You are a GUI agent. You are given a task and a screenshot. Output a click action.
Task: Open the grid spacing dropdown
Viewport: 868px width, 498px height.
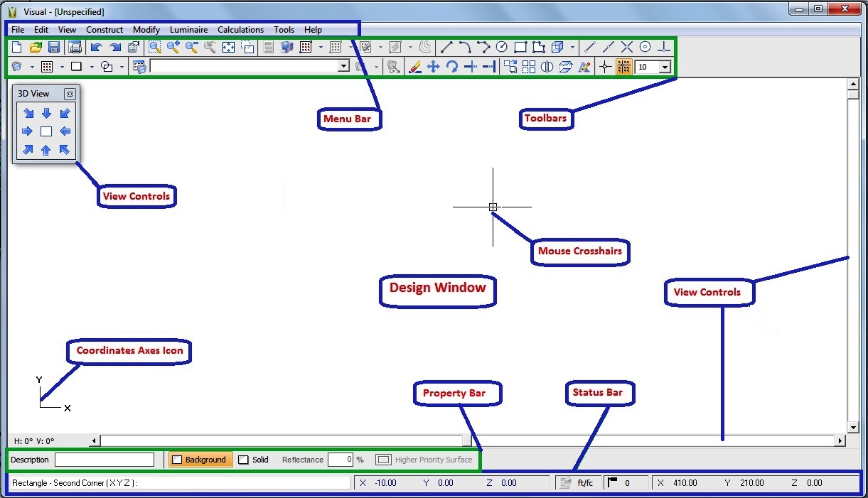[x=665, y=66]
